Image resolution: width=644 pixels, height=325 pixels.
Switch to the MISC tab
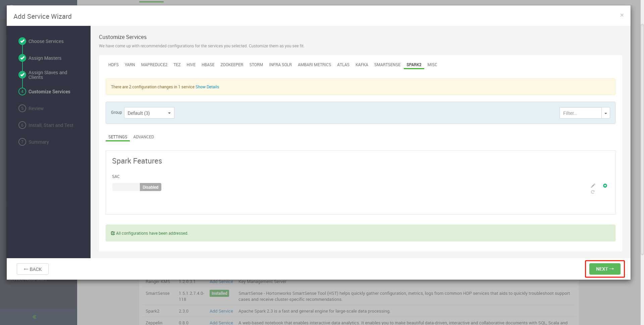tap(432, 65)
